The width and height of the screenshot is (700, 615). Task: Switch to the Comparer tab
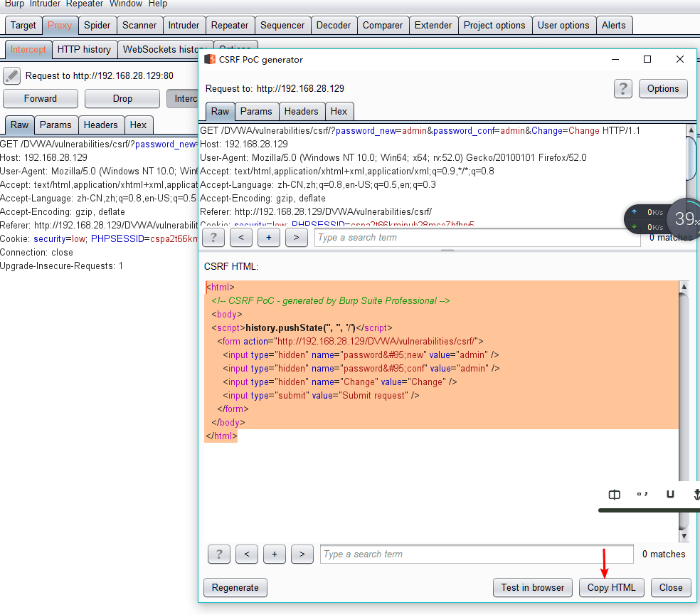(383, 26)
